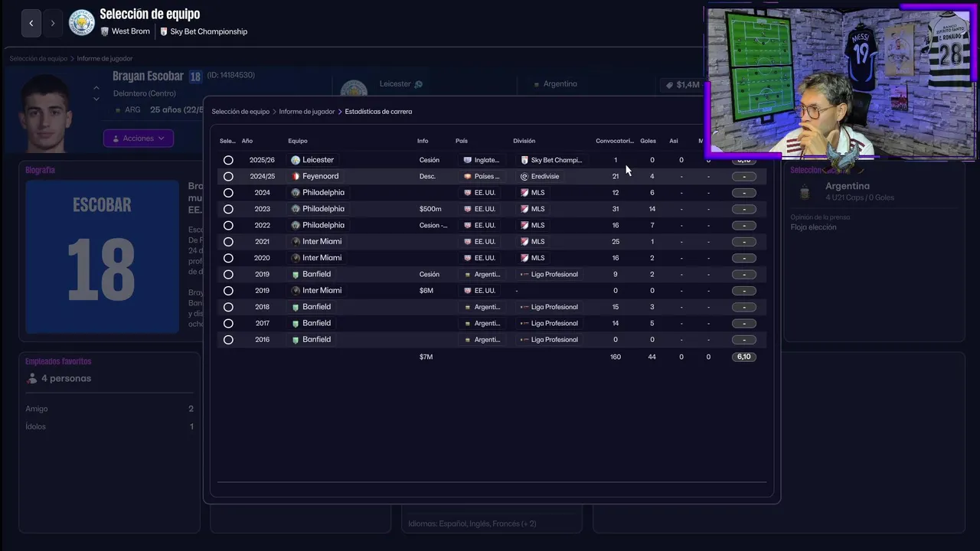The height and width of the screenshot is (551, 980).
Task: Click $500m info in 2023 Philadelphia row
Action: click(430, 209)
